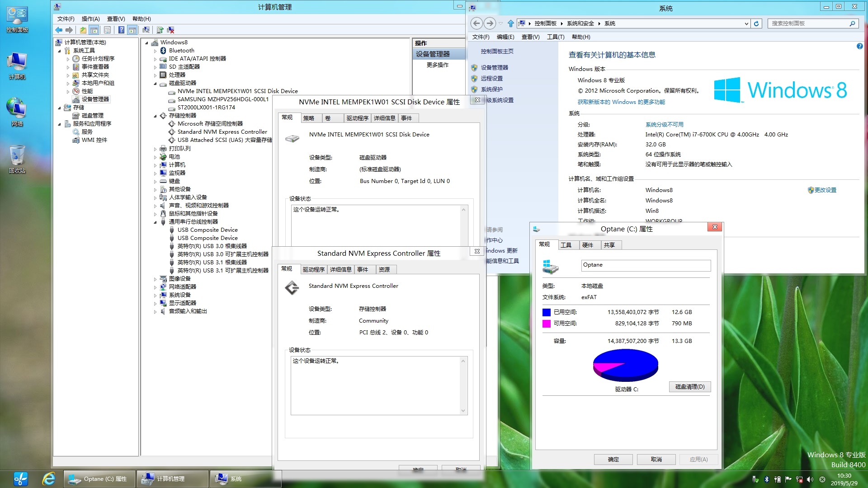Click the refresh button in System address bar

[x=756, y=23]
